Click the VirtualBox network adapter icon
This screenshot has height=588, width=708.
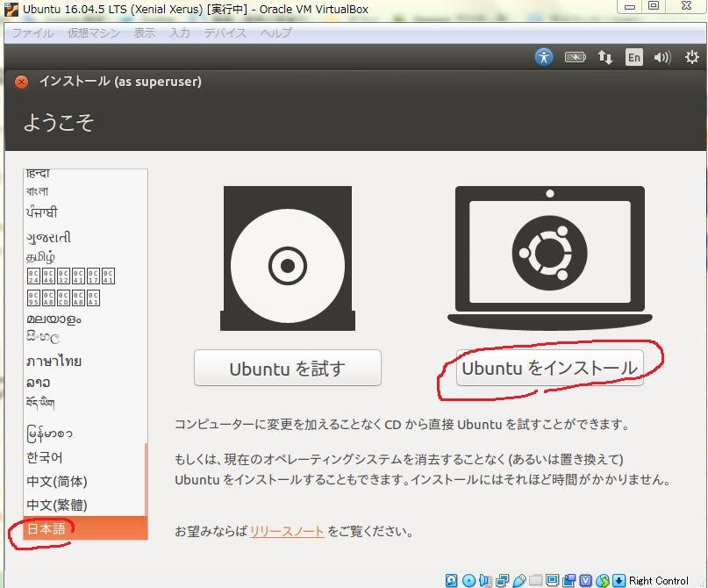click(502, 580)
